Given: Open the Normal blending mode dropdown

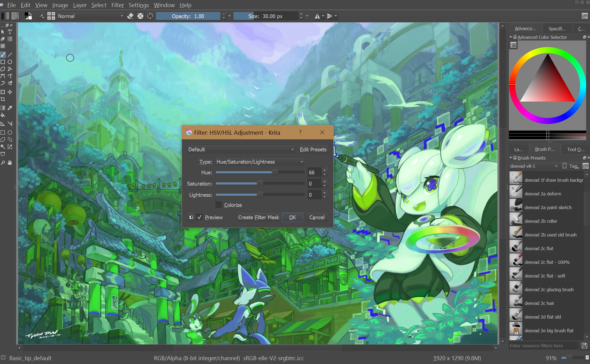Looking at the screenshot, I should 91,16.
